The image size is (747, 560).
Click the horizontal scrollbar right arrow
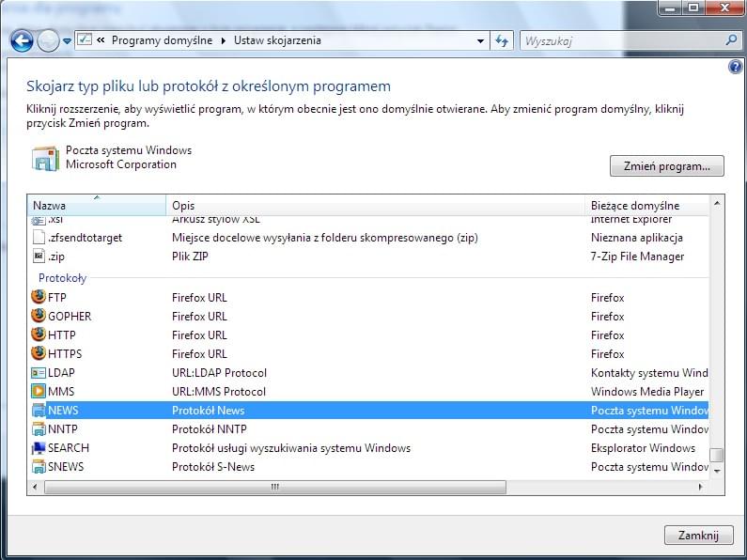point(700,487)
